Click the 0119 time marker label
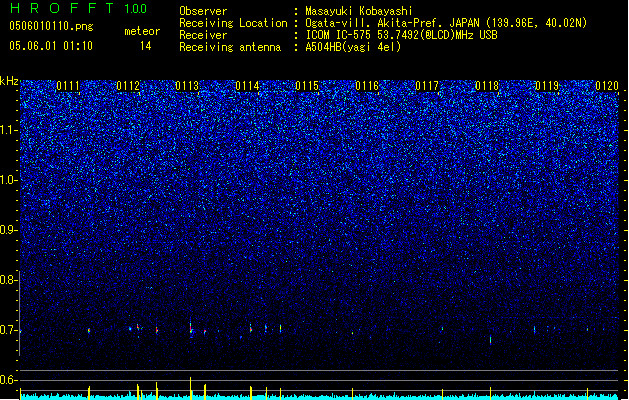Screen dimensions: 629x400 click(x=547, y=86)
